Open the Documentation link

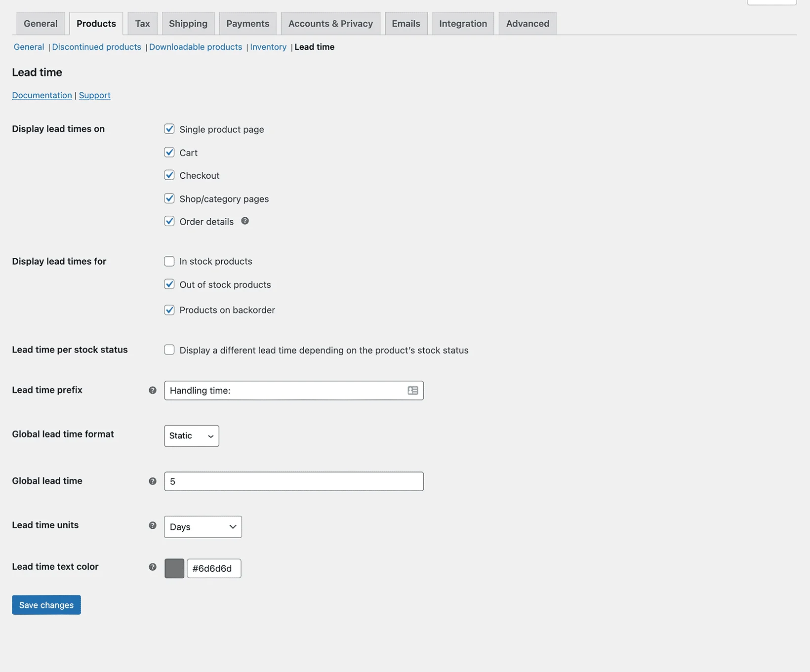click(41, 95)
